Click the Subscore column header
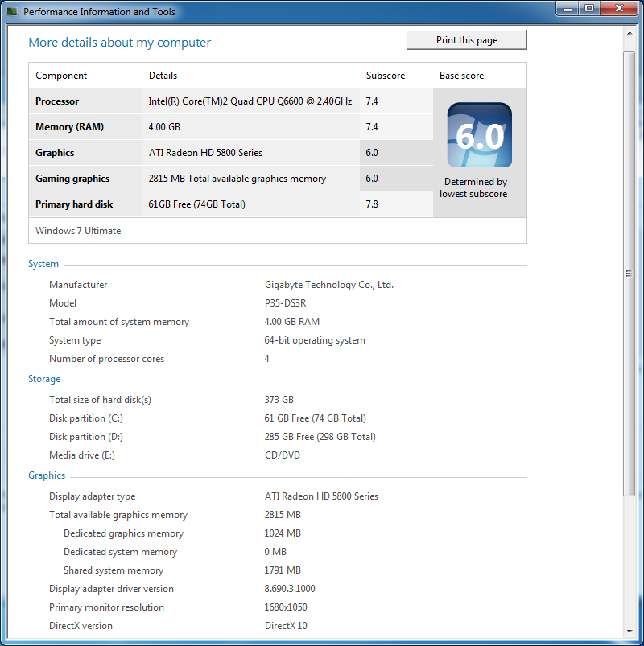 click(386, 76)
